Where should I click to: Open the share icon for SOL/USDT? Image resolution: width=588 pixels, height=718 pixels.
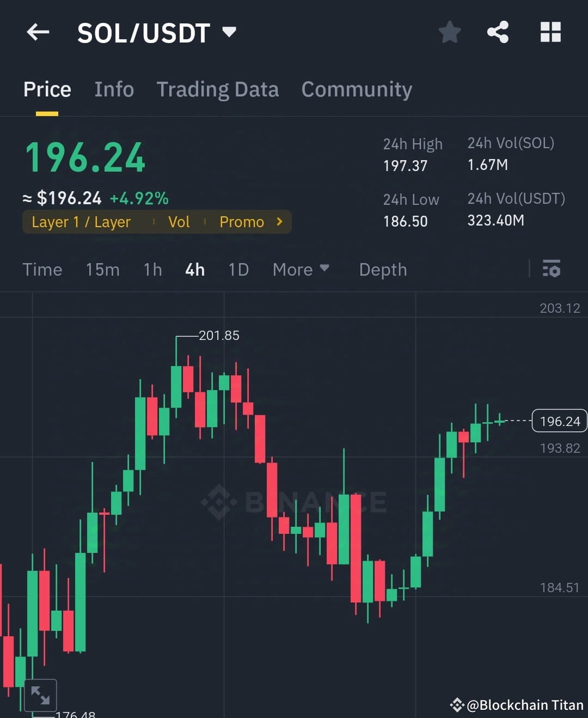click(x=498, y=32)
